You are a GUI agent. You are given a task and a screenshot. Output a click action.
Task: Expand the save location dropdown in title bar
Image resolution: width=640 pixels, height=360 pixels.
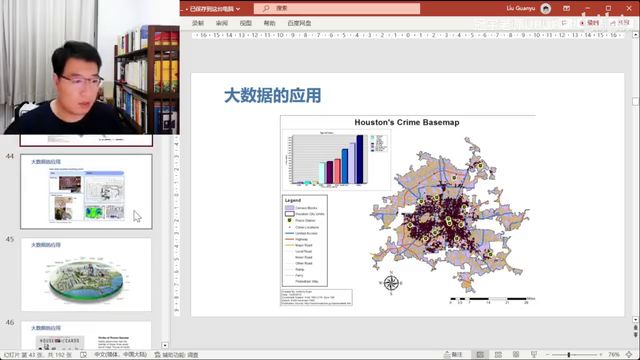pos(238,9)
